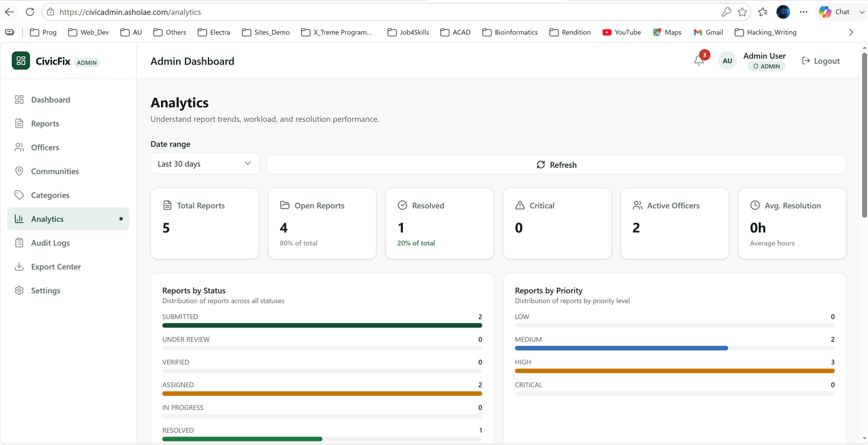
Task: Click the 'Admin User' name text
Action: click(x=764, y=56)
